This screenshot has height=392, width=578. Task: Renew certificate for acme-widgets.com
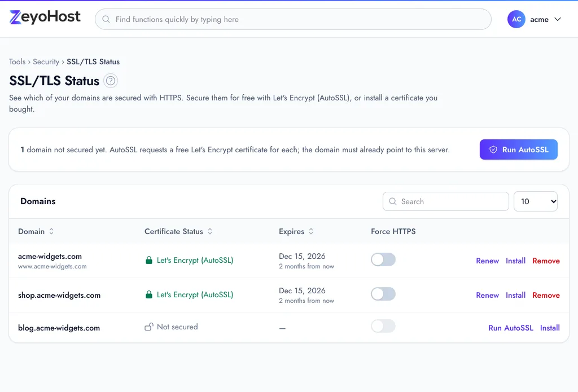(x=487, y=261)
